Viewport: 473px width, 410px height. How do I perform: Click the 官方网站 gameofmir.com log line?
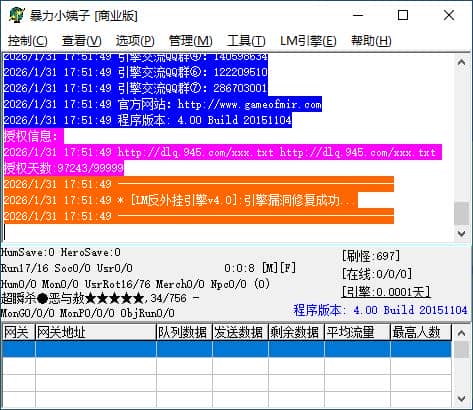point(163,104)
